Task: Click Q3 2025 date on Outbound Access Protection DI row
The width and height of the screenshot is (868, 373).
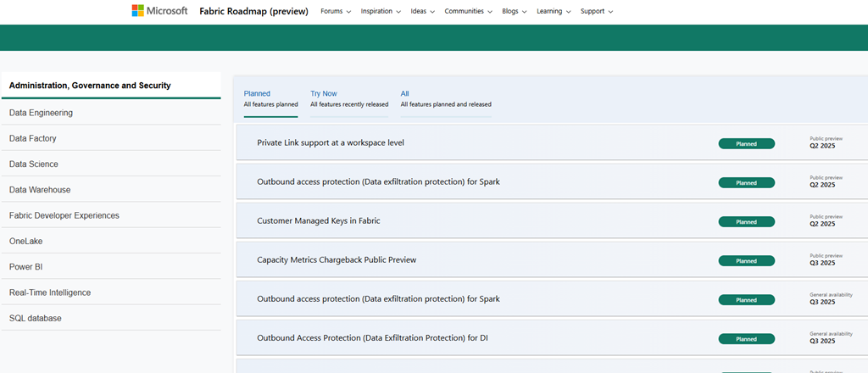Action: pyautogui.click(x=822, y=341)
